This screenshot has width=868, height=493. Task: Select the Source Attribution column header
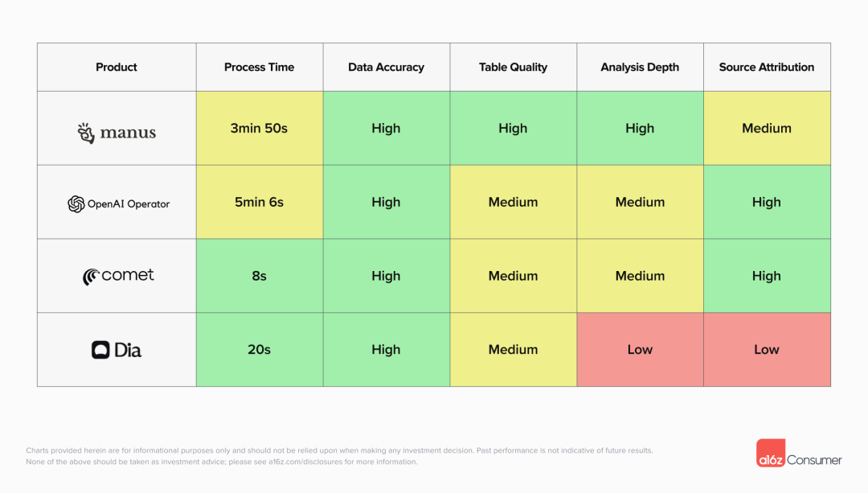coord(767,68)
